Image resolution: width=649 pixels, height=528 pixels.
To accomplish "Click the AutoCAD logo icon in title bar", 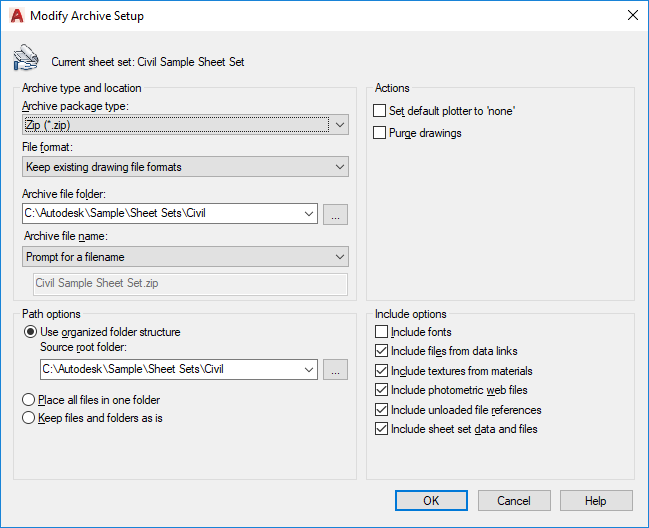I will tap(16, 15).
